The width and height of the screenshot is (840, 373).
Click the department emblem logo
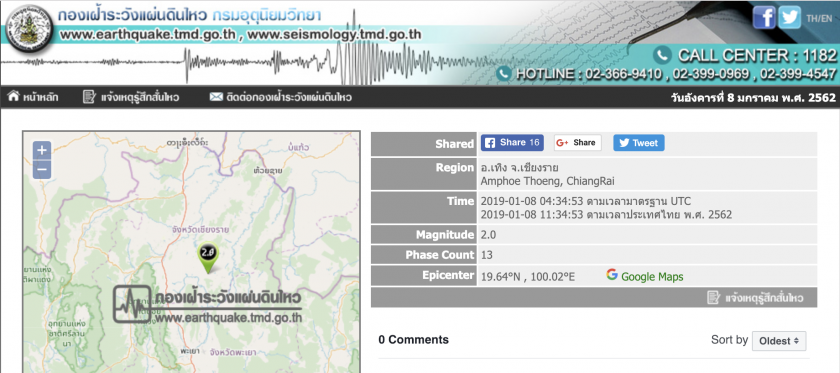click(29, 28)
